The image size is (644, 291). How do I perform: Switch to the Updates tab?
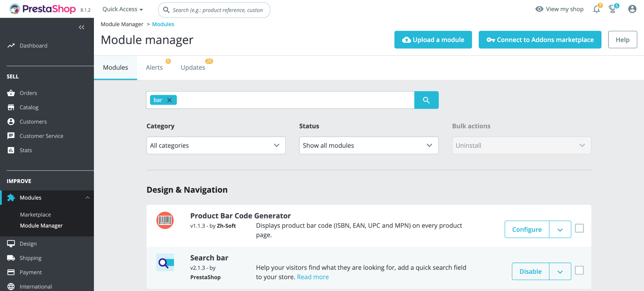click(193, 67)
